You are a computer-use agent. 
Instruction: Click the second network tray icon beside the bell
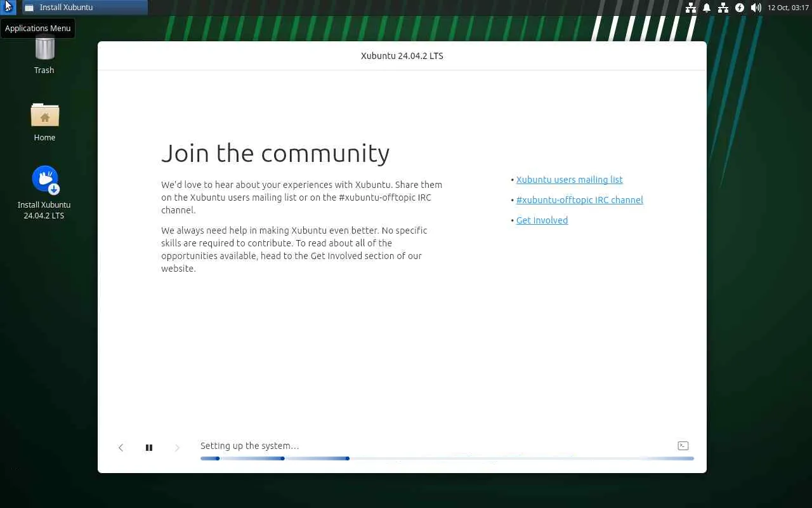(x=723, y=8)
